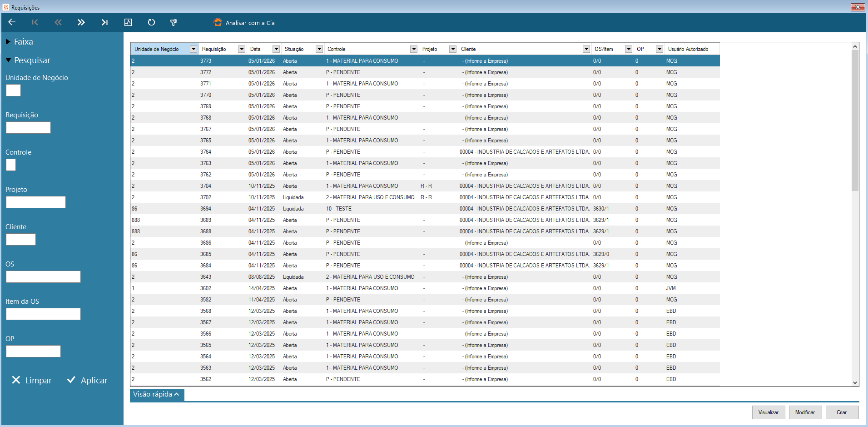Click date 08/08/2025 cell
The image size is (868, 427).
(262, 277)
